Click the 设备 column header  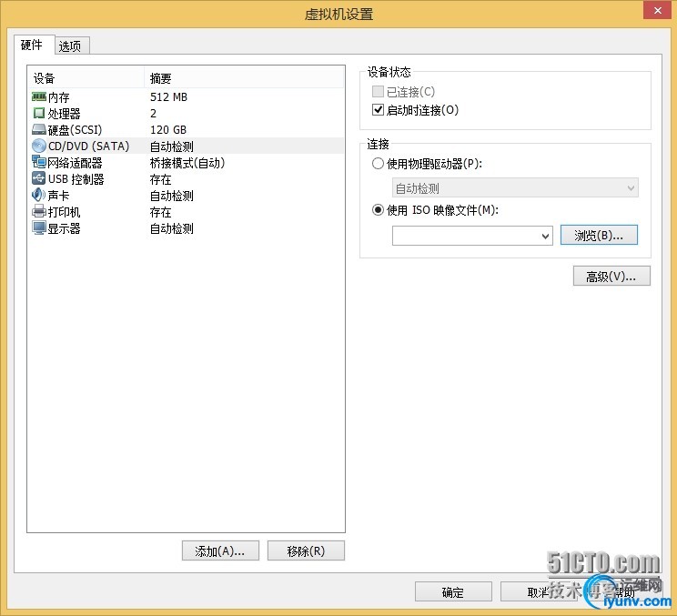point(86,78)
